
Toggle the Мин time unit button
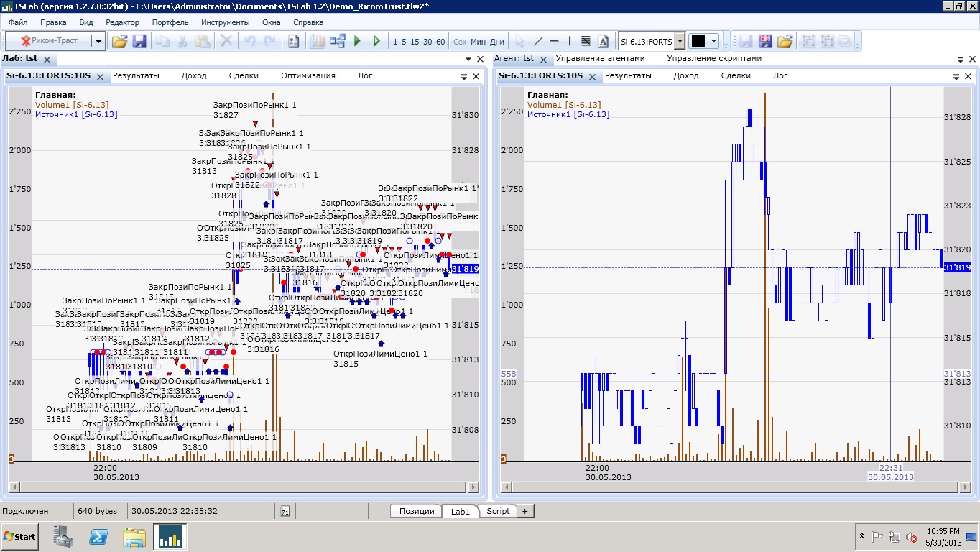coord(478,42)
